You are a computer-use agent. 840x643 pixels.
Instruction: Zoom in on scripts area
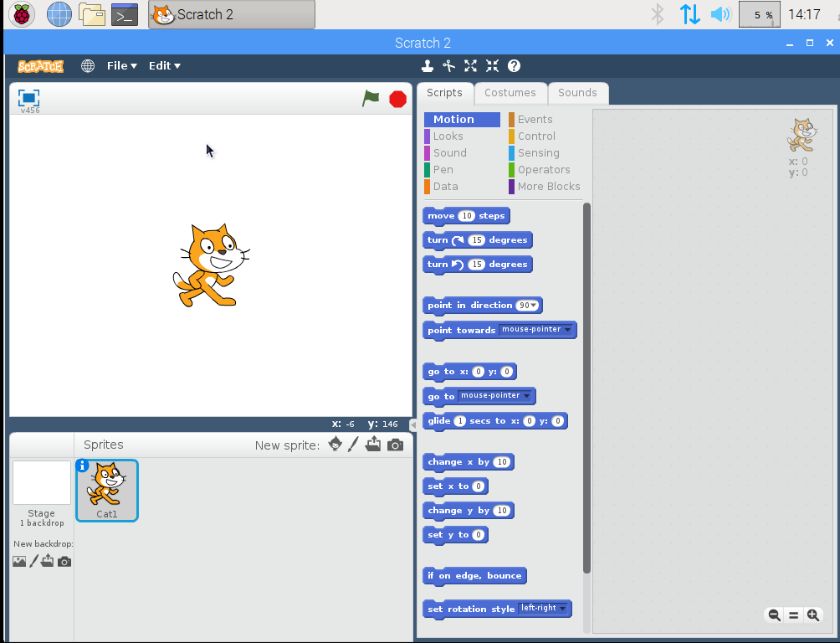click(812, 615)
